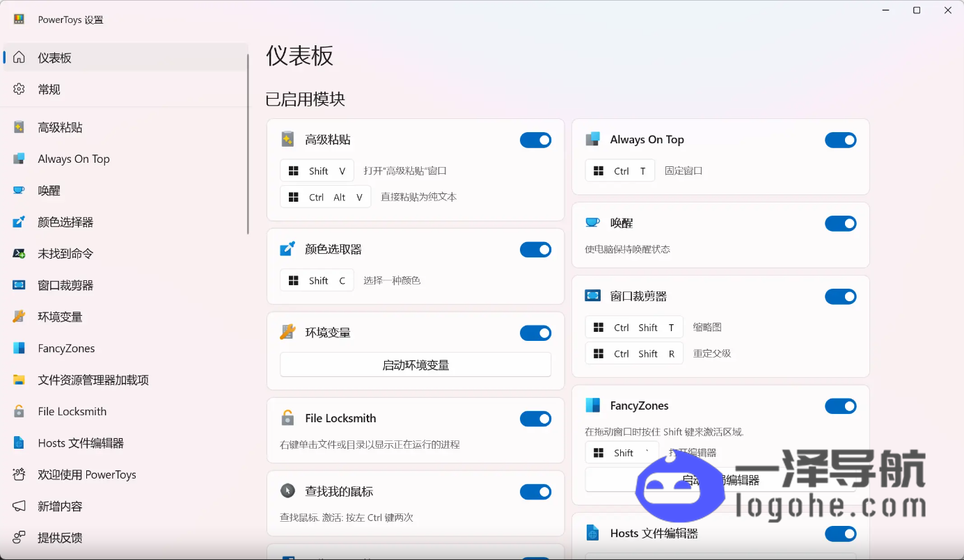Image resolution: width=964 pixels, height=560 pixels.
Task: Click the 重定父级 label
Action: point(712,353)
